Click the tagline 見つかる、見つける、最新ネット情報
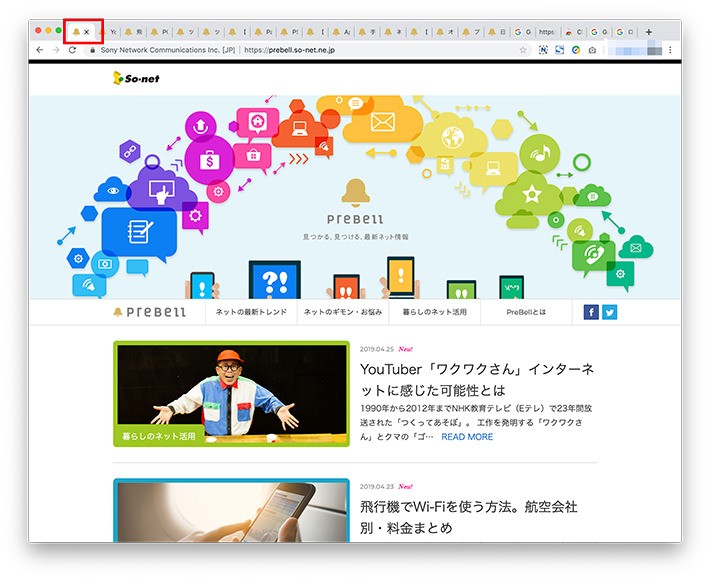This screenshot has width=710, height=580. 355,237
